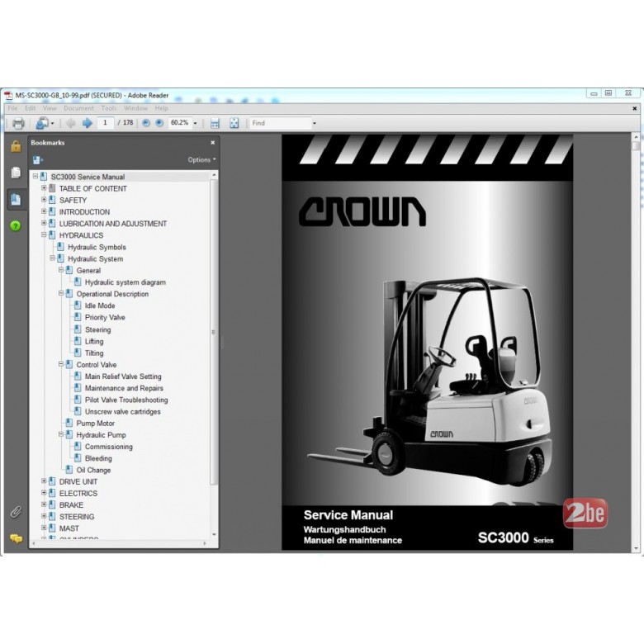Open the Help menu
644x644 pixels.
[x=161, y=108]
